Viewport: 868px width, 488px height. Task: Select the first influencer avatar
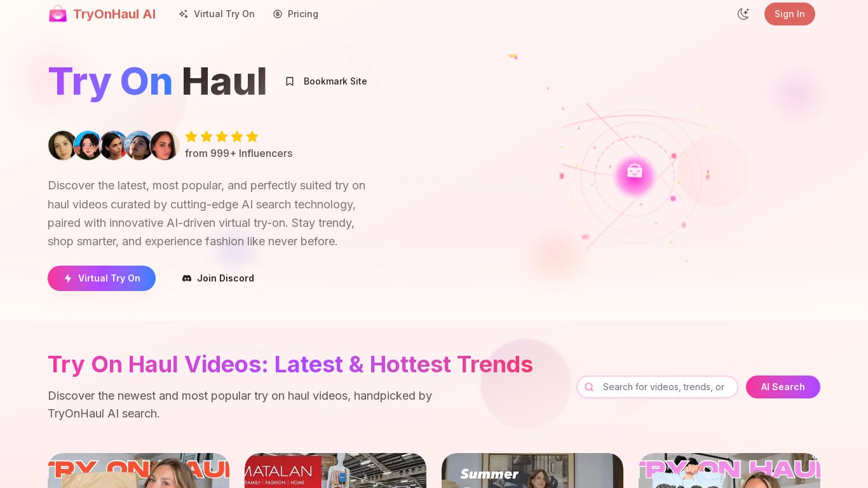click(63, 146)
